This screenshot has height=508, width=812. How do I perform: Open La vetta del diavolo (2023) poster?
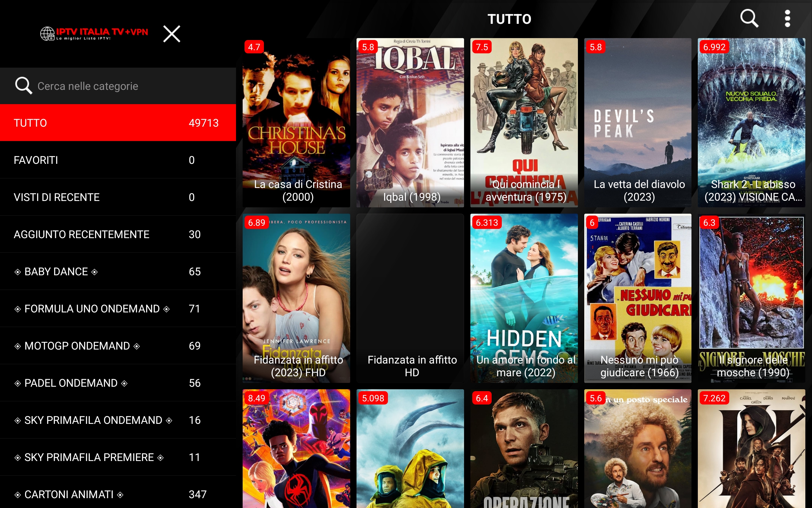coord(638,123)
